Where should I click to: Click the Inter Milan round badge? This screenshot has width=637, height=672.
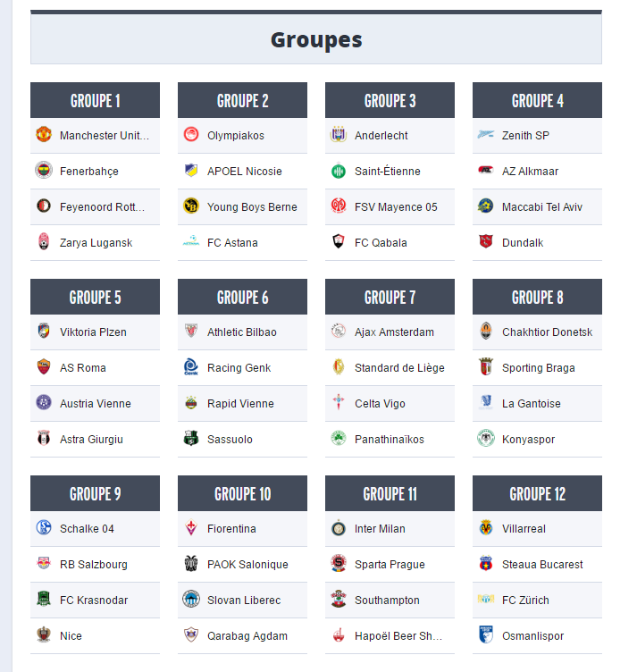point(339,527)
